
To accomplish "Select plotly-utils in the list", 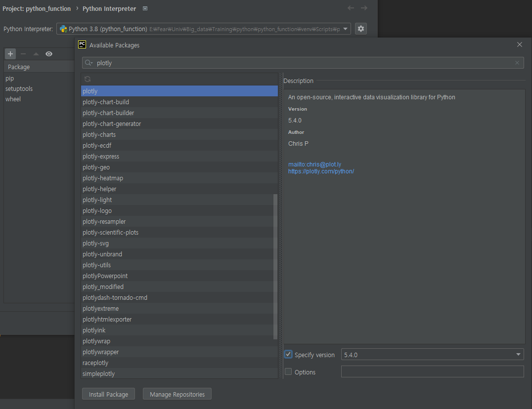I will click(x=177, y=265).
